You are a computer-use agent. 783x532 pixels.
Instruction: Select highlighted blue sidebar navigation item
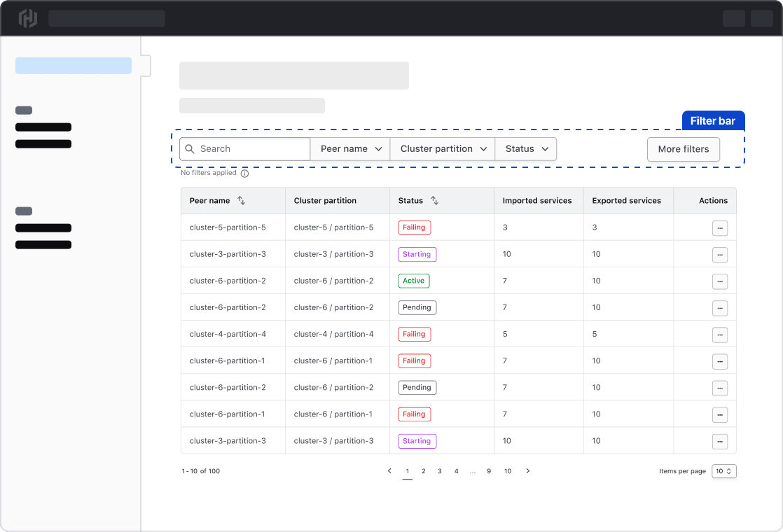(74, 66)
